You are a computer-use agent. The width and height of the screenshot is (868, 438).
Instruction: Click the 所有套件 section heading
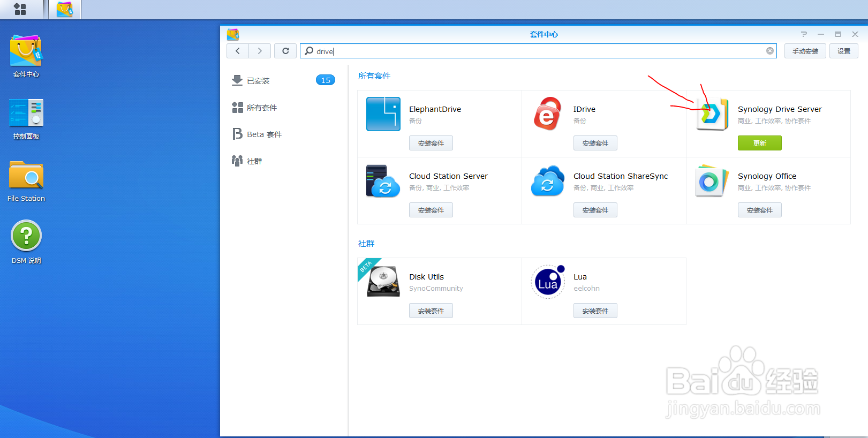374,76
